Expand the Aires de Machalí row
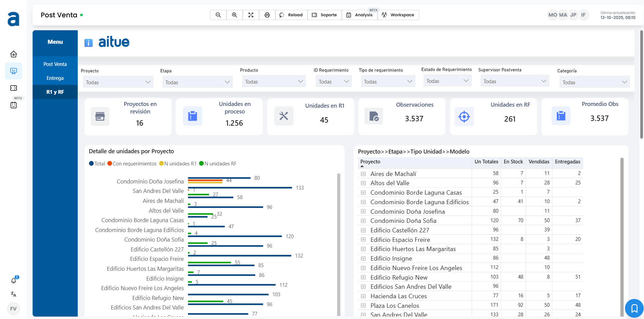The width and height of the screenshot is (644, 319). (363, 174)
